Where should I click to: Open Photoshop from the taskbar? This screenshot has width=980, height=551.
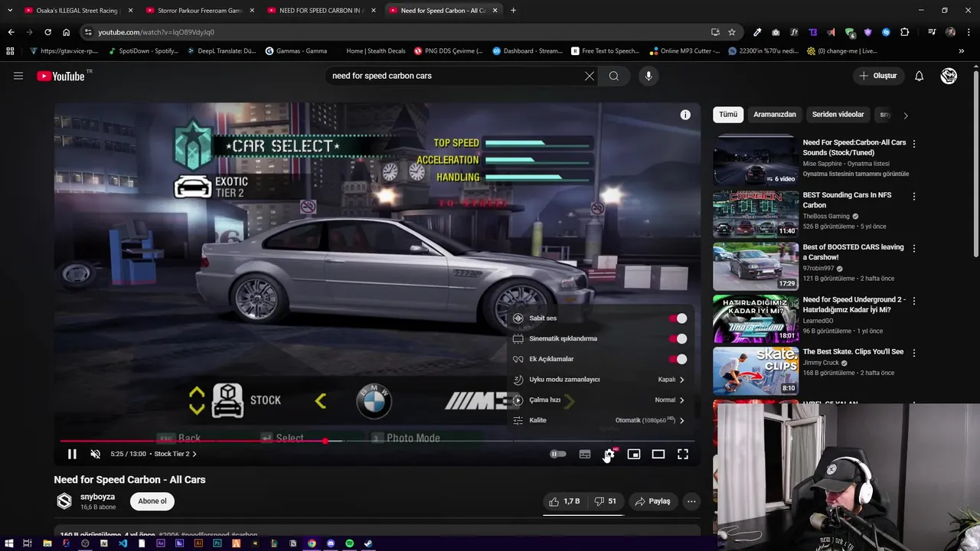tap(217, 543)
